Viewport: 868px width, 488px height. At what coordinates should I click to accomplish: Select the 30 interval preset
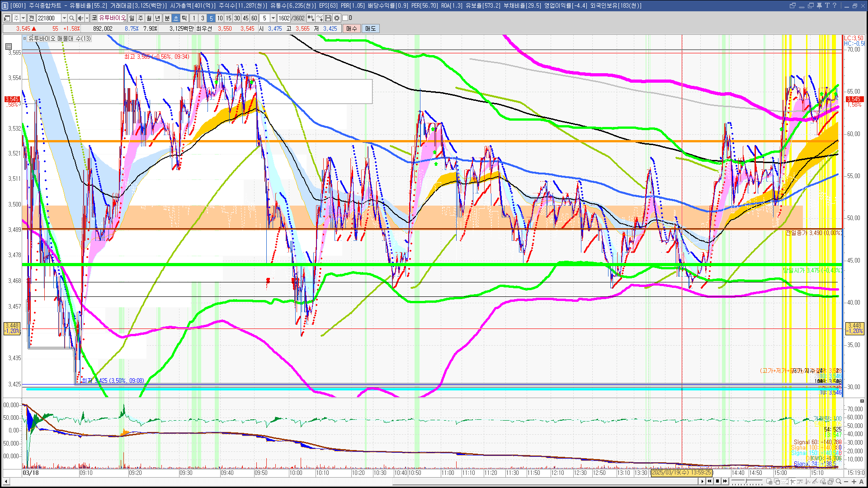pyautogui.click(x=237, y=18)
